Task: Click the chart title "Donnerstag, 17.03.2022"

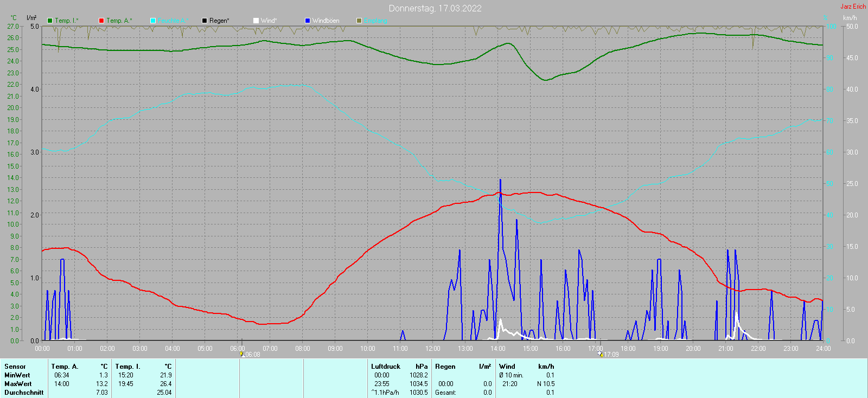Action: point(435,8)
